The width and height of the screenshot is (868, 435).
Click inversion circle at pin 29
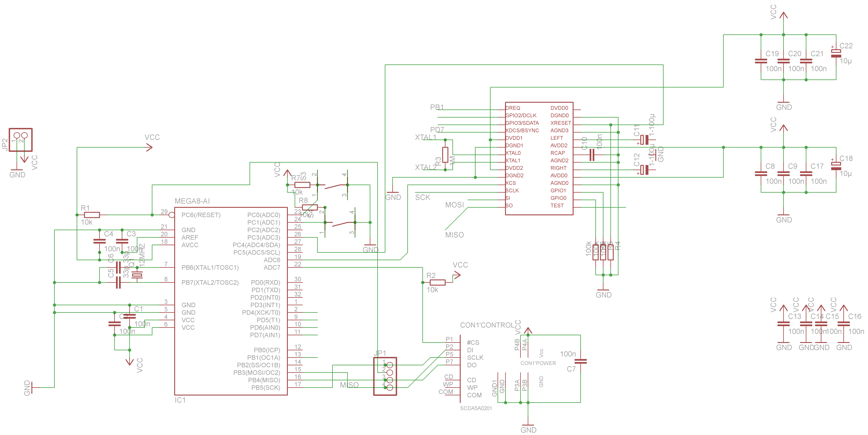[x=171, y=215]
